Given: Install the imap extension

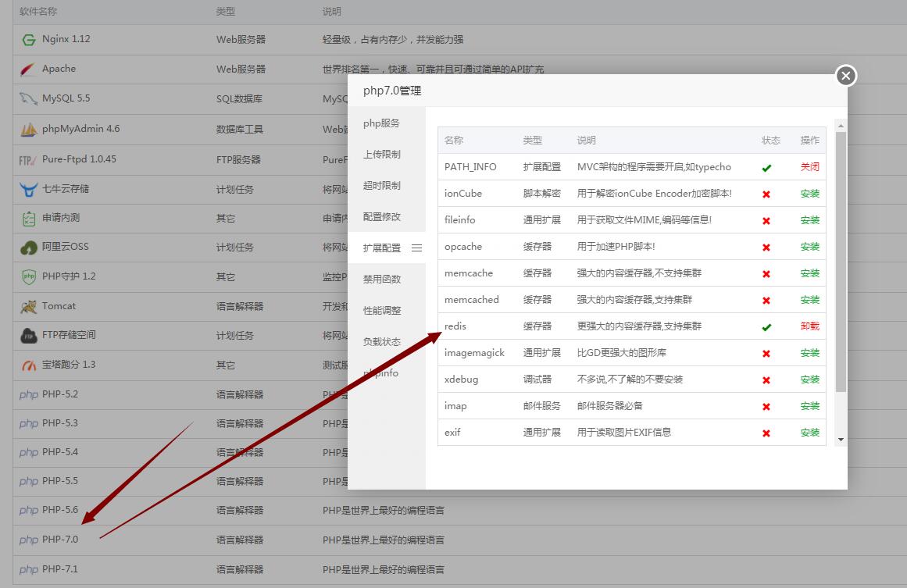Looking at the screenshot, I should click(810, 407).
